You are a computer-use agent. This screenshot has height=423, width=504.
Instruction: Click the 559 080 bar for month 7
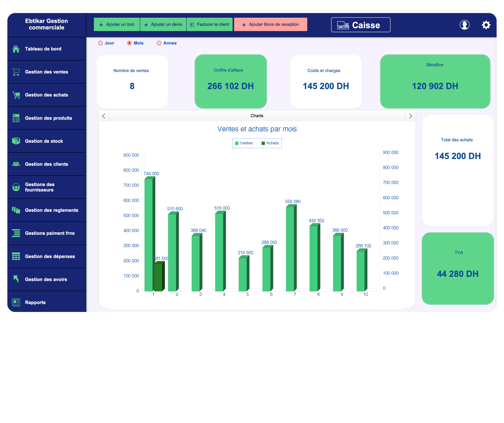pyautogui.click(x=291, y=248)
